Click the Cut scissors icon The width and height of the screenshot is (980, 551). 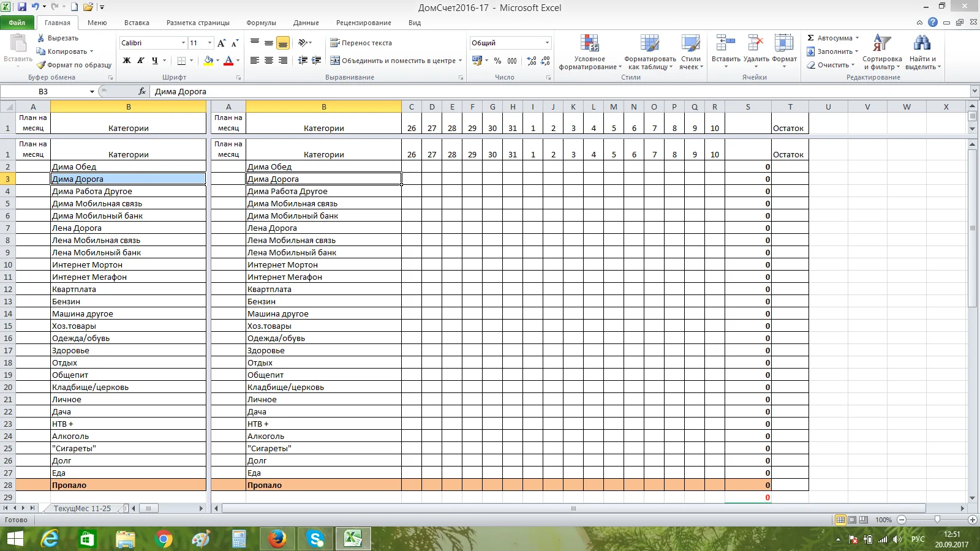[41, 38]
